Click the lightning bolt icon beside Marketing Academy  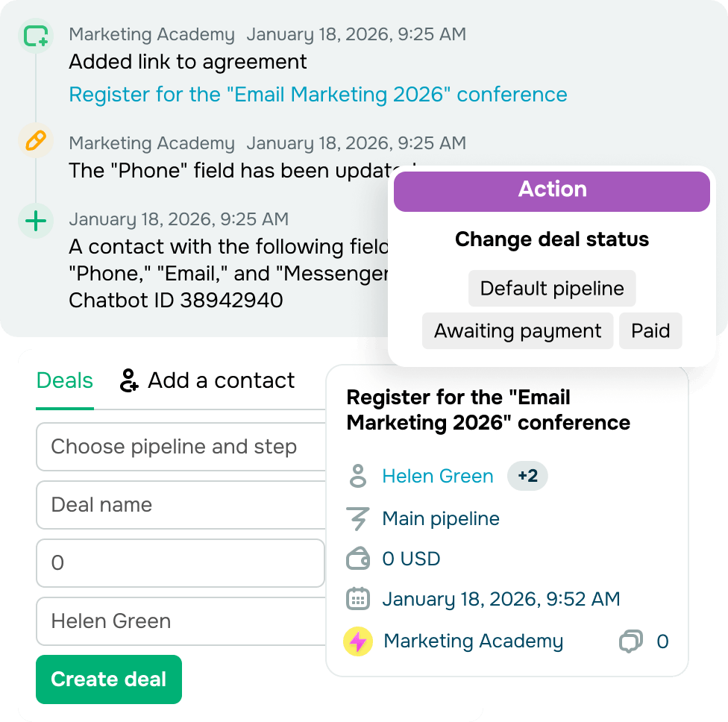(x=358, y=641)
